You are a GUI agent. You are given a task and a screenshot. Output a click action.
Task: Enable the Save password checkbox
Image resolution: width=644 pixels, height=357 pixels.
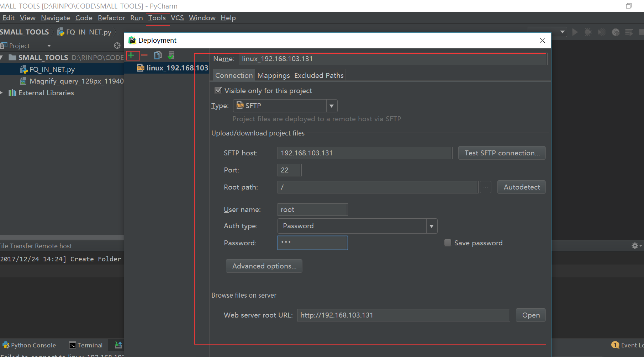[x=448, y=243]
